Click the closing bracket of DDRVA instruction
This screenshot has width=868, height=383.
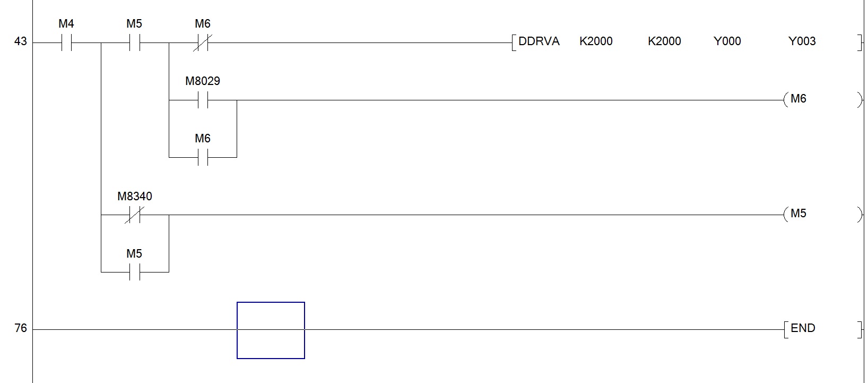(860, 42)
